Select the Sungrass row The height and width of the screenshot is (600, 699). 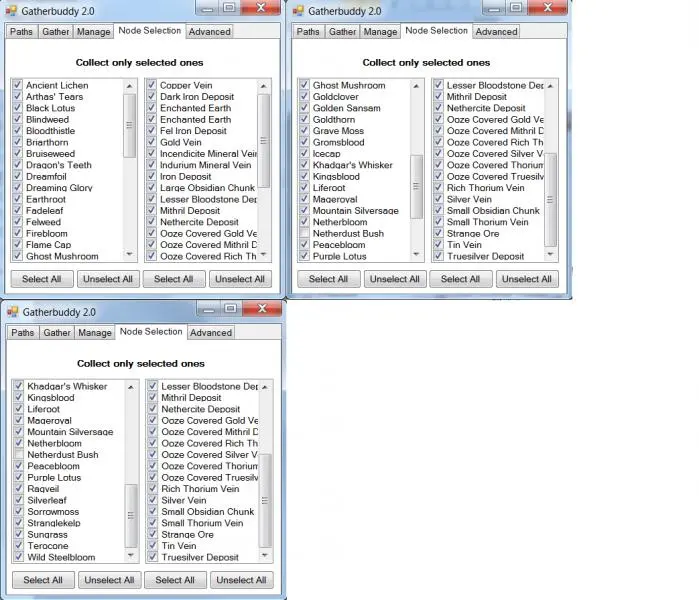coord(68,534)
